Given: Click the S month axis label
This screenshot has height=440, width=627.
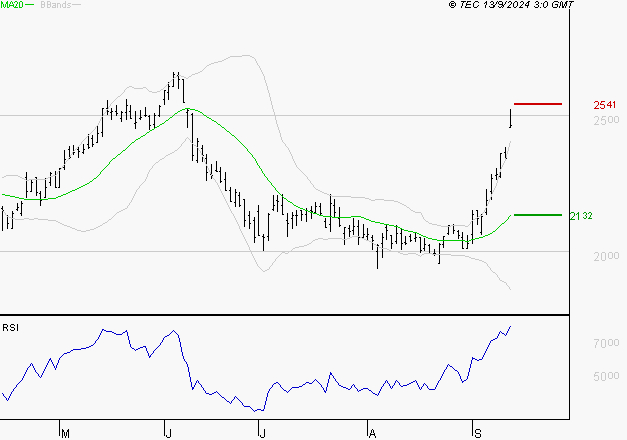Looking at the screenshot, I should pos(477,434).
